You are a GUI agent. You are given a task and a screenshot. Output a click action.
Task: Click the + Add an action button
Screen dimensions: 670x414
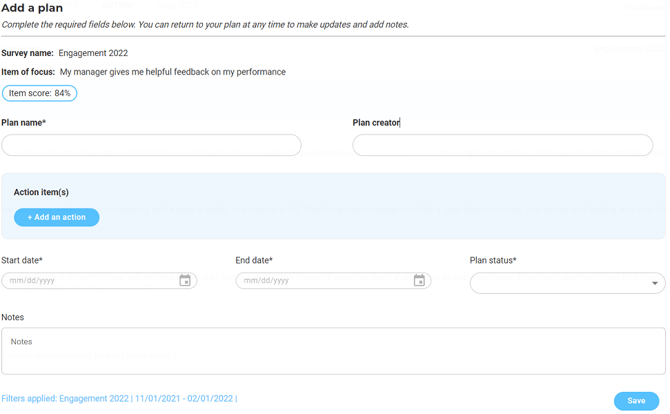coord(57,217)
